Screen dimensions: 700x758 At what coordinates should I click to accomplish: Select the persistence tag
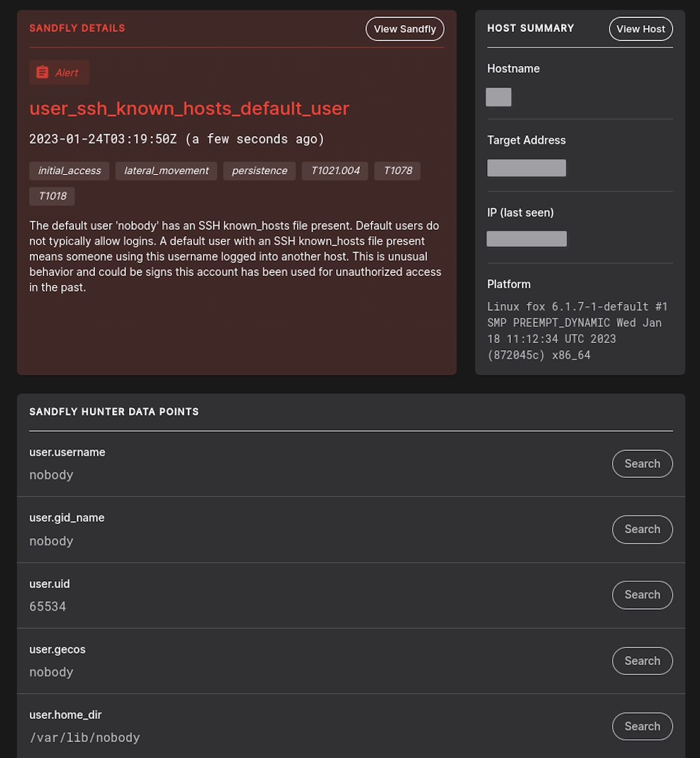[x=259, y=170]
